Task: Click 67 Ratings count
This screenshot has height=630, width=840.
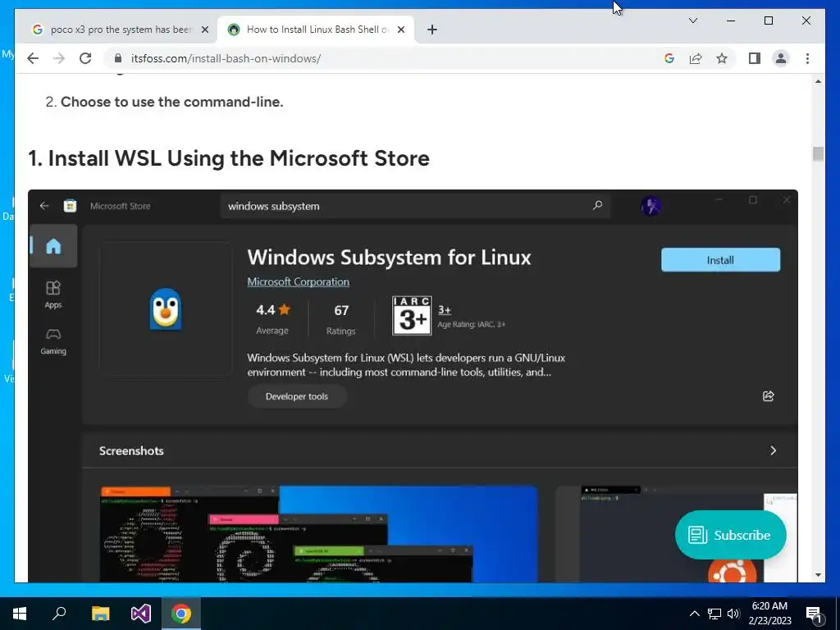Action: point(340,319)
